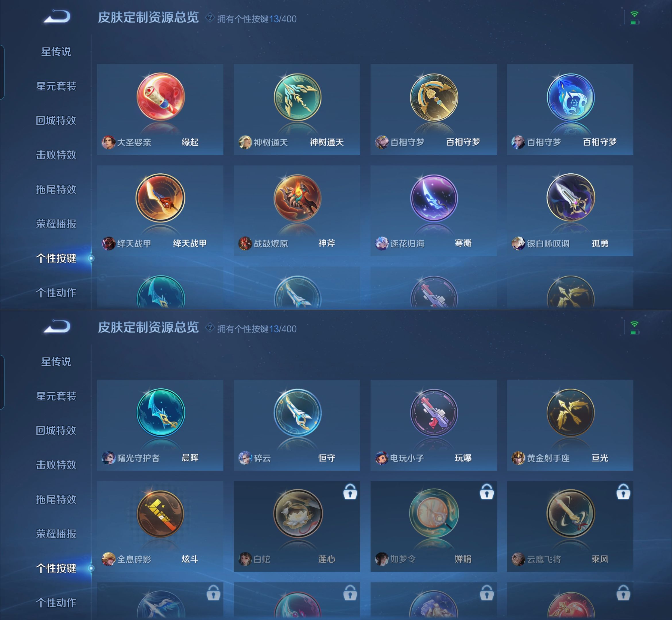Viewport: 672px width, 620px height.
Task: Select the red 缘起 key icon
Action: tap(161, 97)
